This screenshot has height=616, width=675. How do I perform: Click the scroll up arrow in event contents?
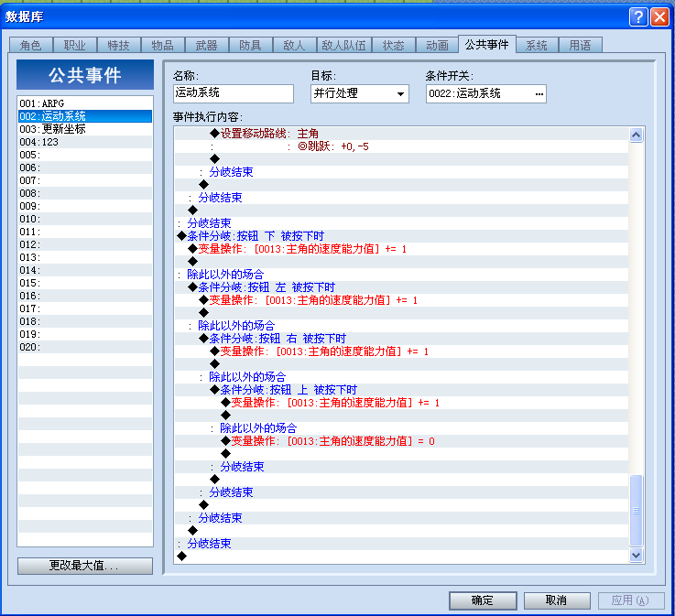(x=636, y=135)
